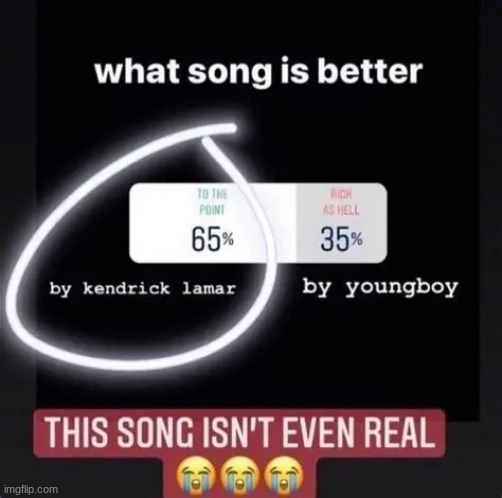Select the TO THE POINT poll option
The width and height of the screenshot is (502, 498).
click(x=213, y=223)
